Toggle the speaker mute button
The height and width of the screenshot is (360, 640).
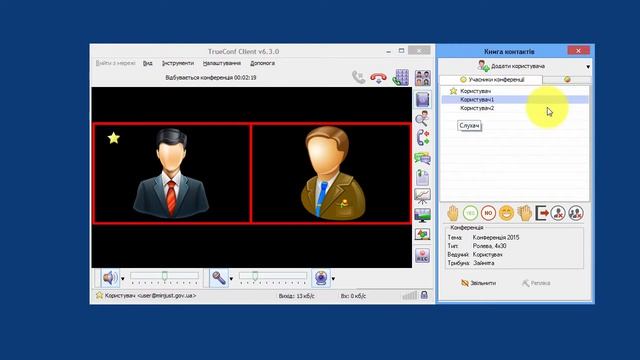point(109,278)
